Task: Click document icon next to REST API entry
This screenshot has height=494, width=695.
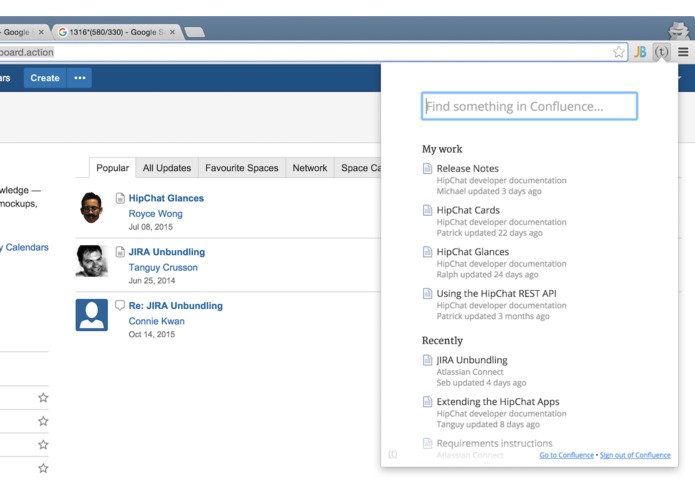Action: [x=427, y=293]
